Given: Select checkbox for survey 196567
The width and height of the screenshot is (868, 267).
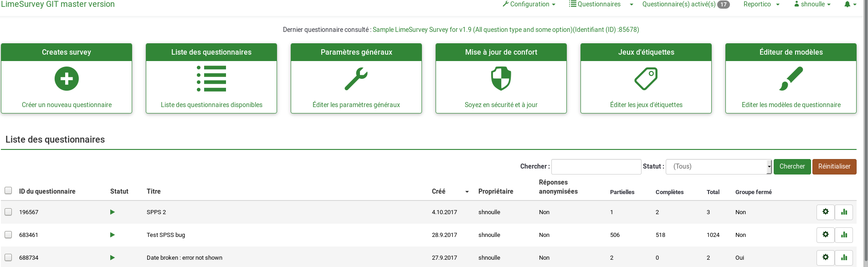Looking at the screenshot, I should [x=8, y=212].
